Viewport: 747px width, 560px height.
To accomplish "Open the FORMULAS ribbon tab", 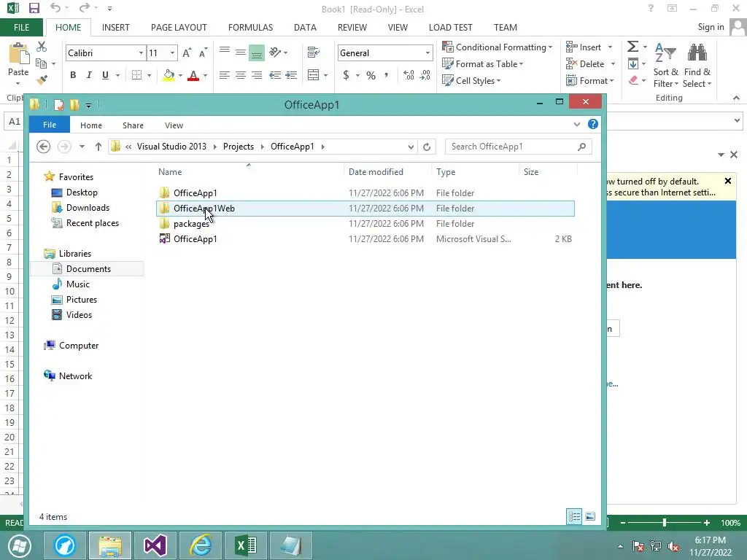I will point(251,27).
